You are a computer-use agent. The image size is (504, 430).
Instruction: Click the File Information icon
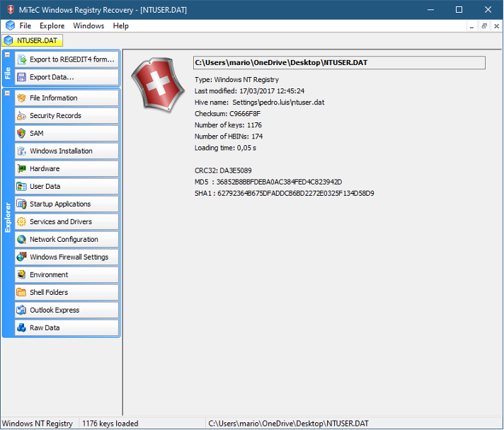click(21, 98)
